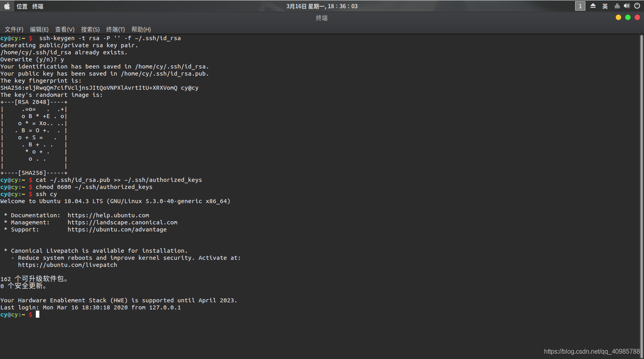644x359 pixels.
Task: Click the power shutdown icon
Action: (637, 6)
